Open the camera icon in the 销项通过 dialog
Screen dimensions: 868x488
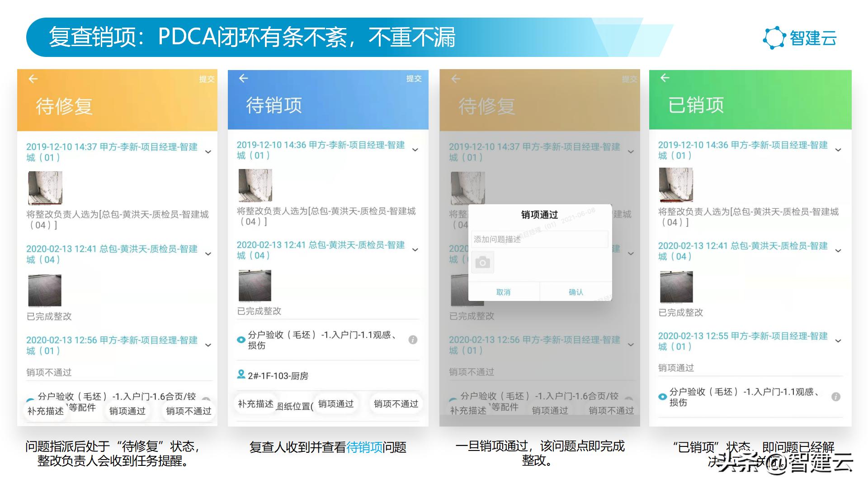pos(483,262)
